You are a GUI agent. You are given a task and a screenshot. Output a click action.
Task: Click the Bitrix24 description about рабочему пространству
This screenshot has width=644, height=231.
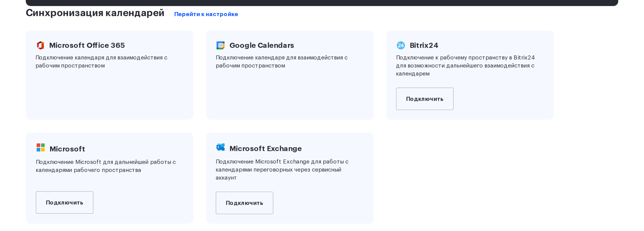coord(465,66)
